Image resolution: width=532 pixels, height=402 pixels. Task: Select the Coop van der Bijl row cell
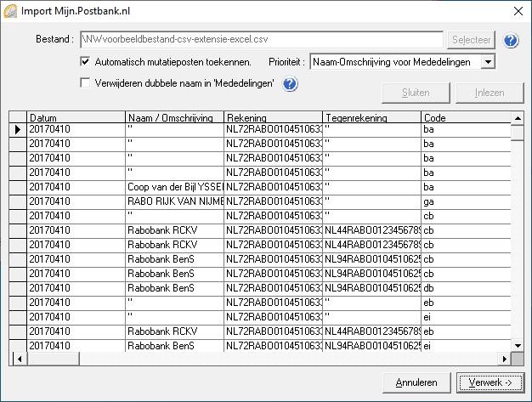[174, 187]
